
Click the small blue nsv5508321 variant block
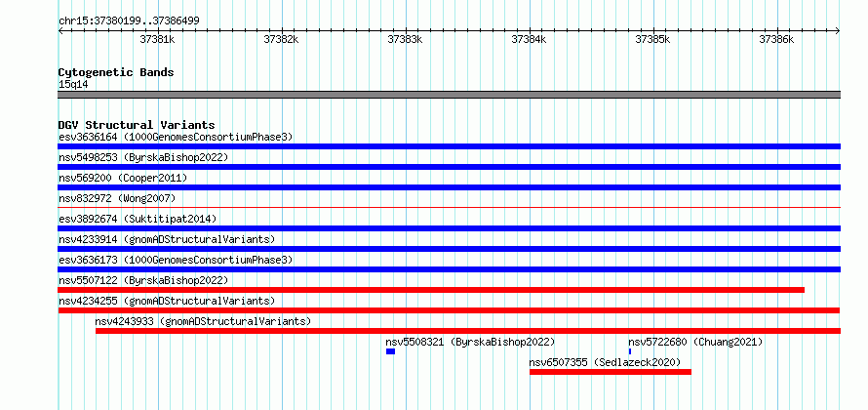[390, 351]
